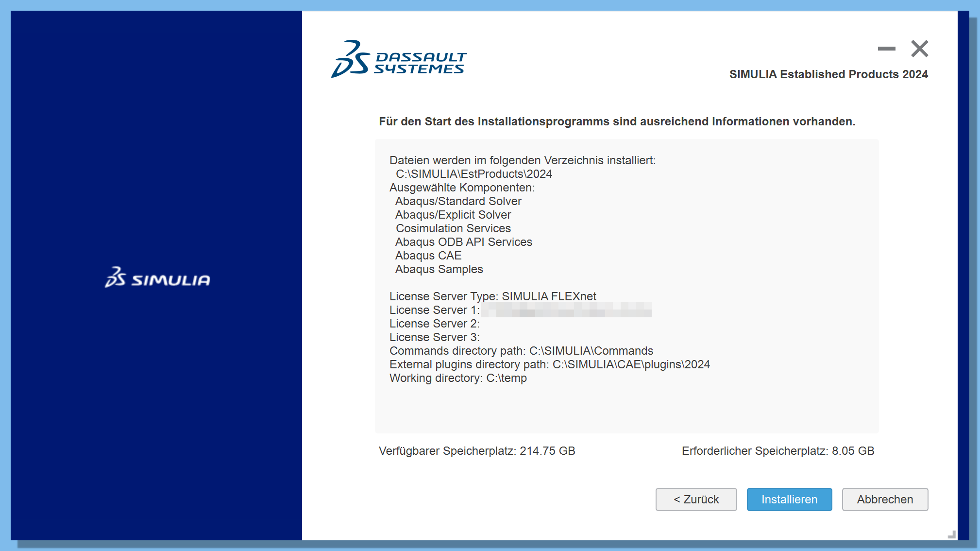Image resolution: width=980 pixels, height=551 pixels.
Task: Click the Commands directory path line
Action: [x=521, y=351]
